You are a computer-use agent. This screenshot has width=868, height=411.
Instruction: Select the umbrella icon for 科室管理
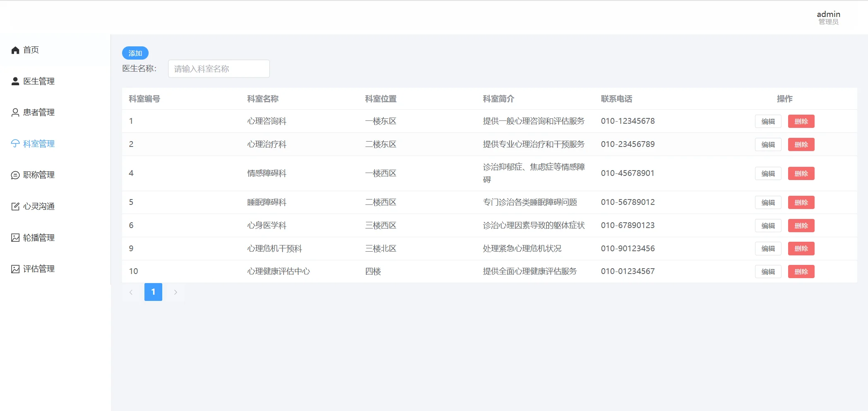(15, 144)
